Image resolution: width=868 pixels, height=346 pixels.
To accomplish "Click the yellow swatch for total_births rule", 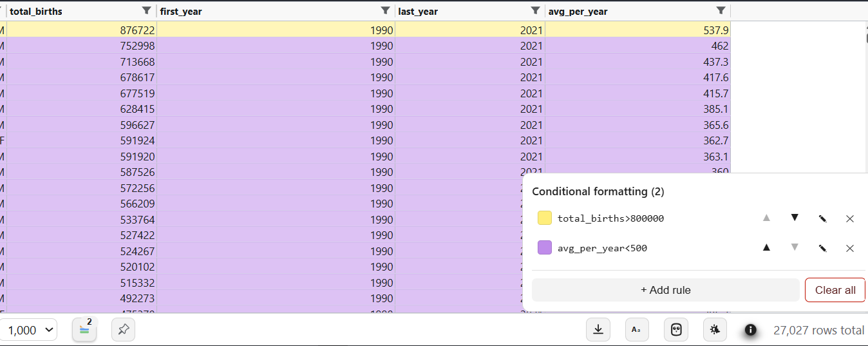I will coord(545,218).
